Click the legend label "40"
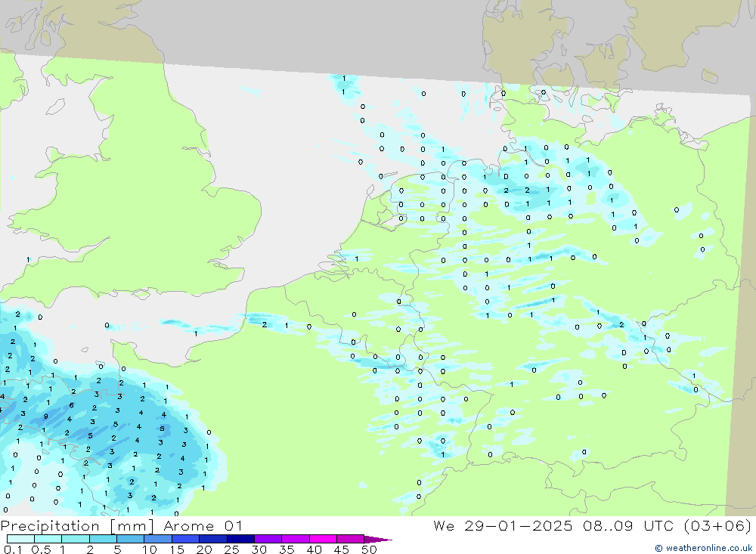 point(314,549)
